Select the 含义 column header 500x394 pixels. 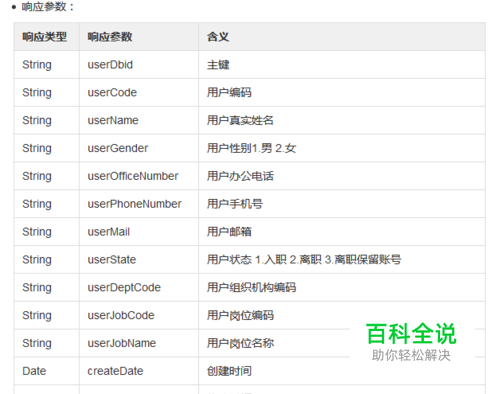coord(342,37)
